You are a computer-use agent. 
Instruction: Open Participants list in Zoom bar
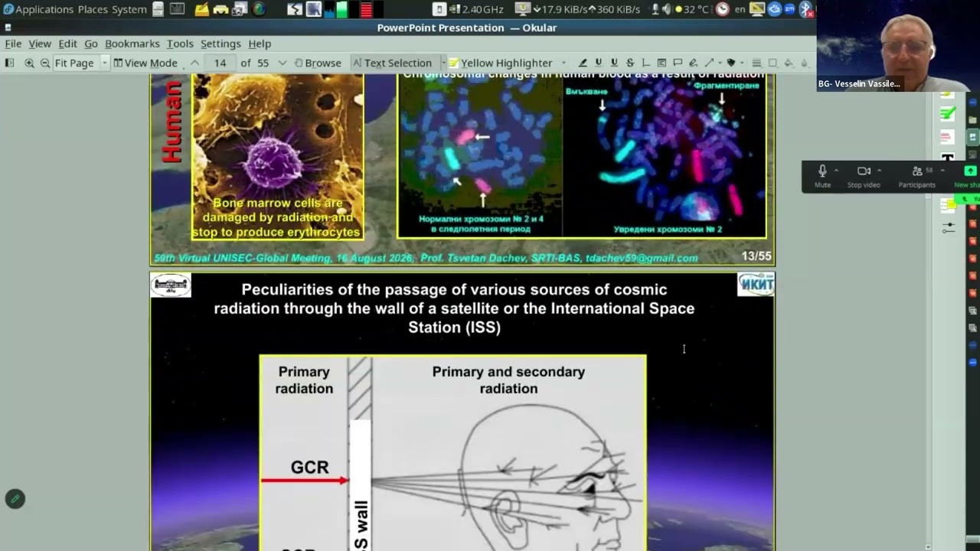[x=916, y=176]
